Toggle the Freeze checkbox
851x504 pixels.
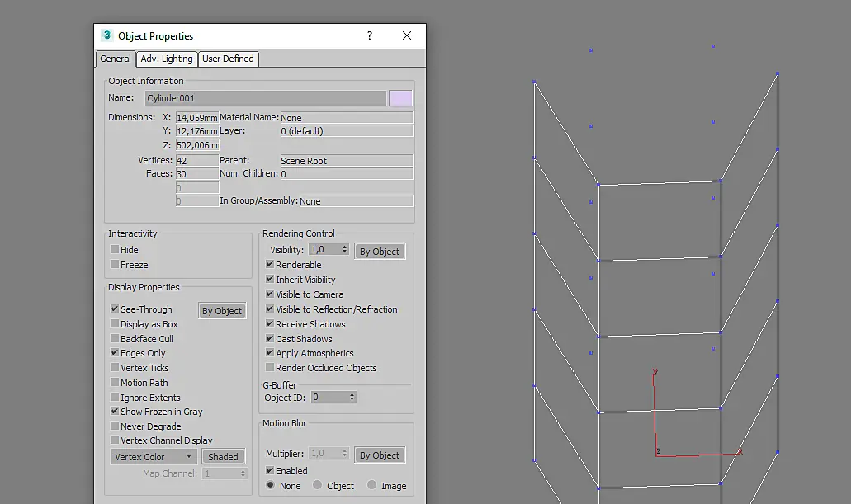[x=115, y=264]
